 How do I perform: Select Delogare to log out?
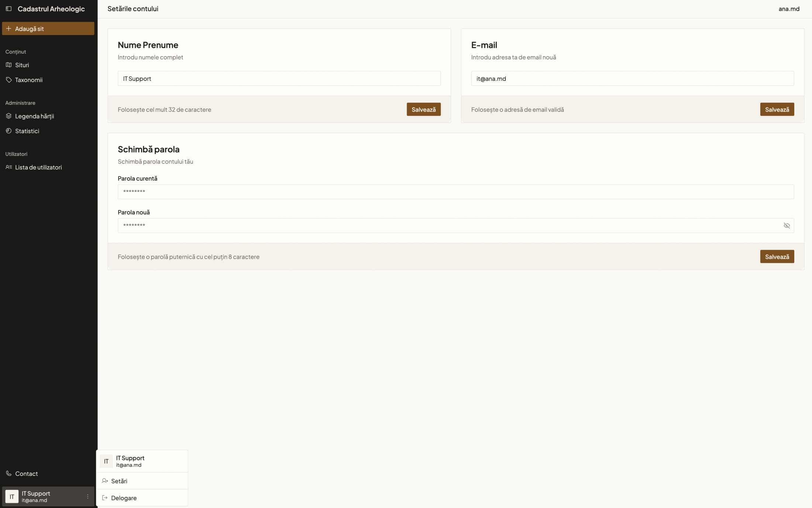(x=142, y=498)
